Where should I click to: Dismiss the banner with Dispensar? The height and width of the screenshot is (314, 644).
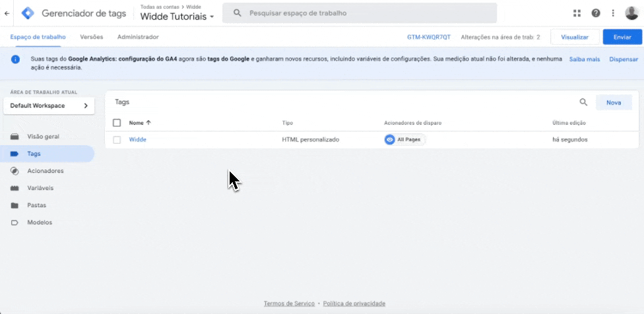(x=624, y=59)
